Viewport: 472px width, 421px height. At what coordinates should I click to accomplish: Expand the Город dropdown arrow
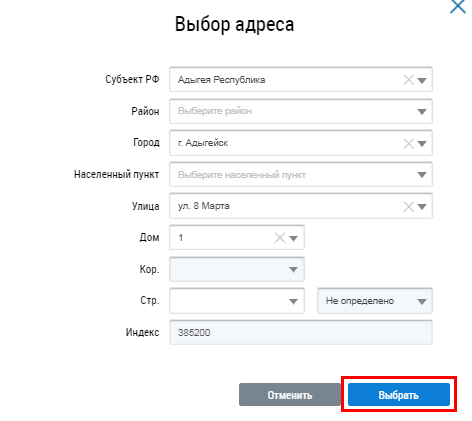coord(422,144)
